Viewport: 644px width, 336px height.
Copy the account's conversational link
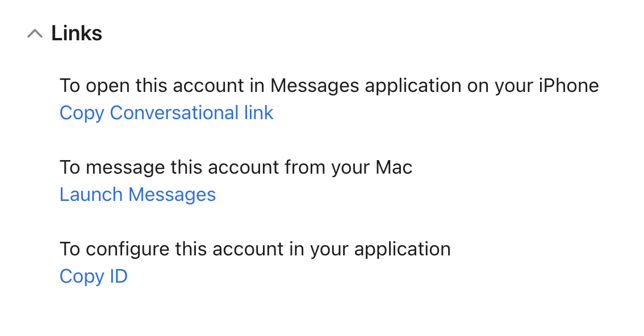[x=166, y=113]
